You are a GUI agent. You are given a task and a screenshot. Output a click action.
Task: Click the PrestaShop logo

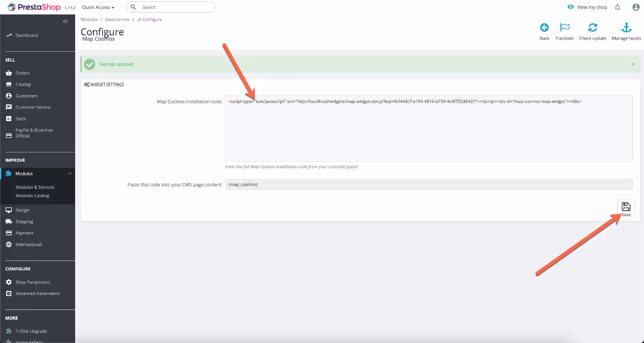point(34,7)
